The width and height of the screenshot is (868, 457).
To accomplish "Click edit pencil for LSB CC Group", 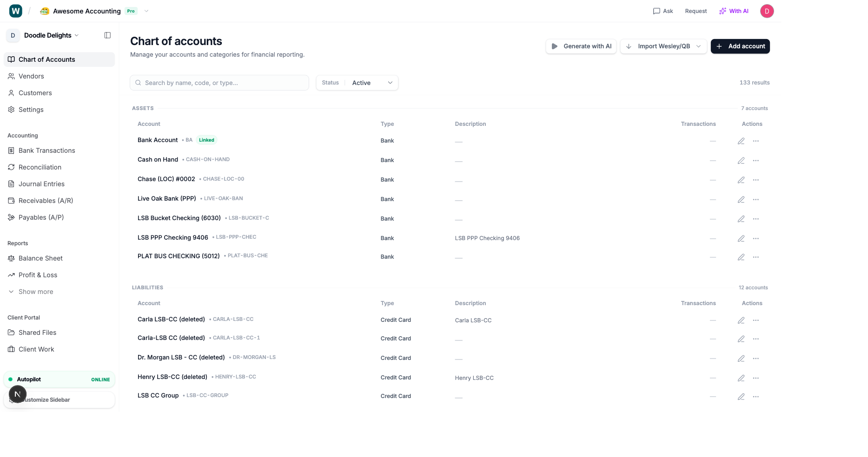I will [741, 397].
